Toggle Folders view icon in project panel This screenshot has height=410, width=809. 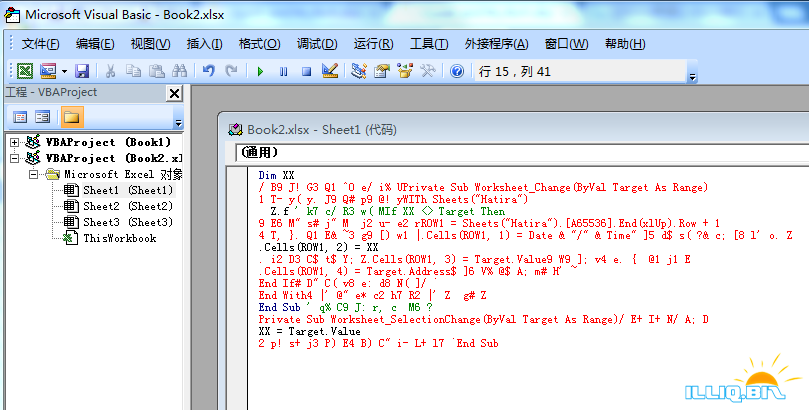(71, 117)
